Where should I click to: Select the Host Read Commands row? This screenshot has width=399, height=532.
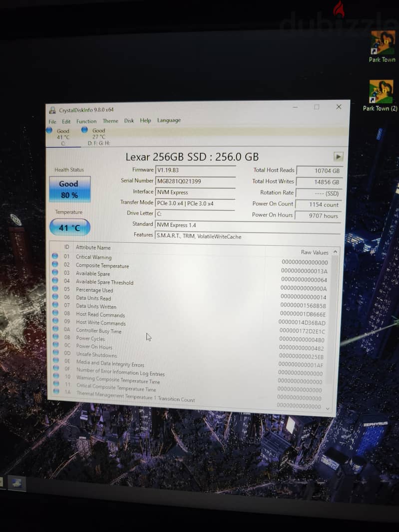[190, 318]
